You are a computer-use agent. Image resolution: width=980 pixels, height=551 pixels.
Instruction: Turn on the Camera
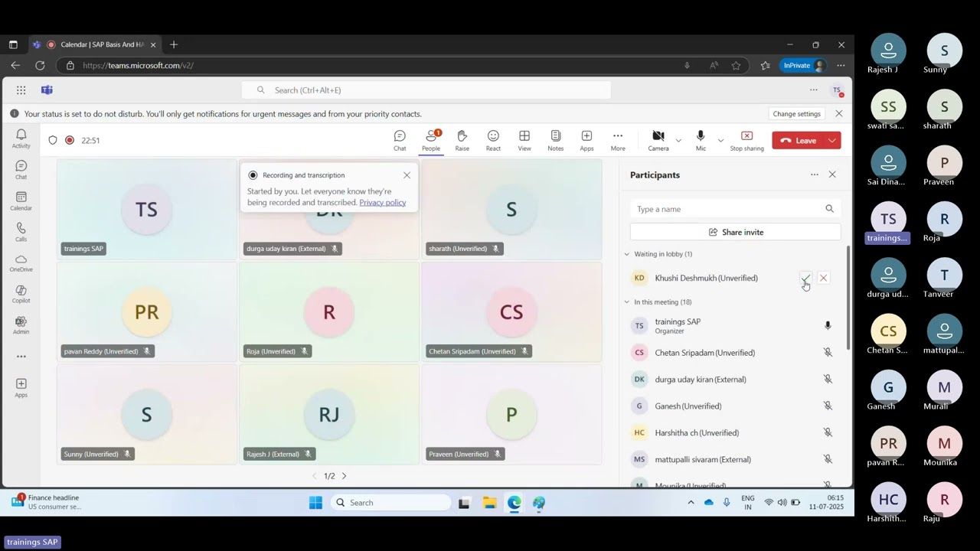coord(658,140)
